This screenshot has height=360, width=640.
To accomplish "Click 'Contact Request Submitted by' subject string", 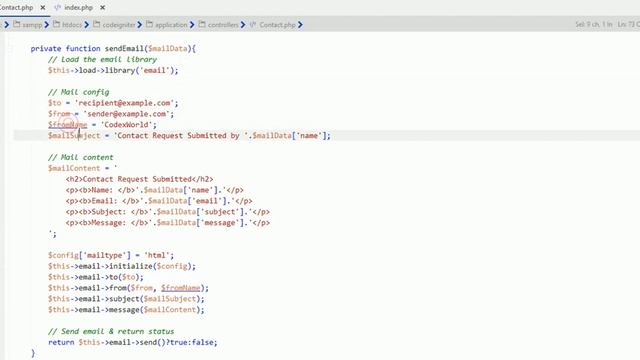I will coord(181,136).
